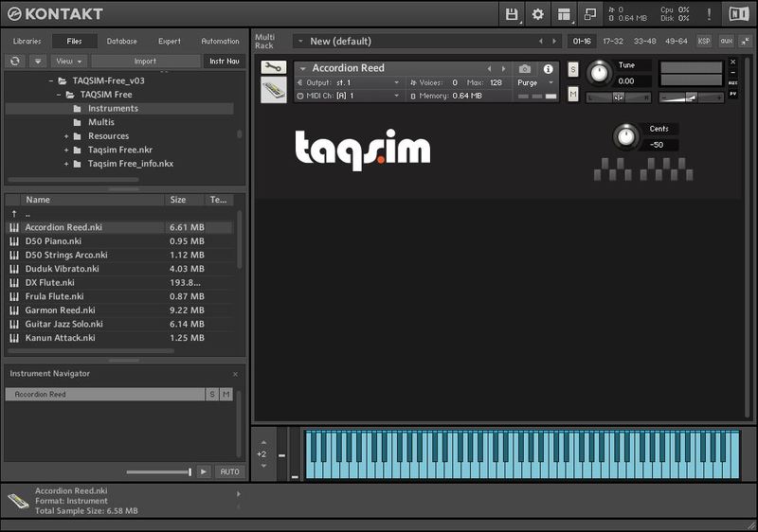This screenshot has width=758, height=532.
Task: Expand the Resources folder in the tree
Action: (x=66, y=136)
